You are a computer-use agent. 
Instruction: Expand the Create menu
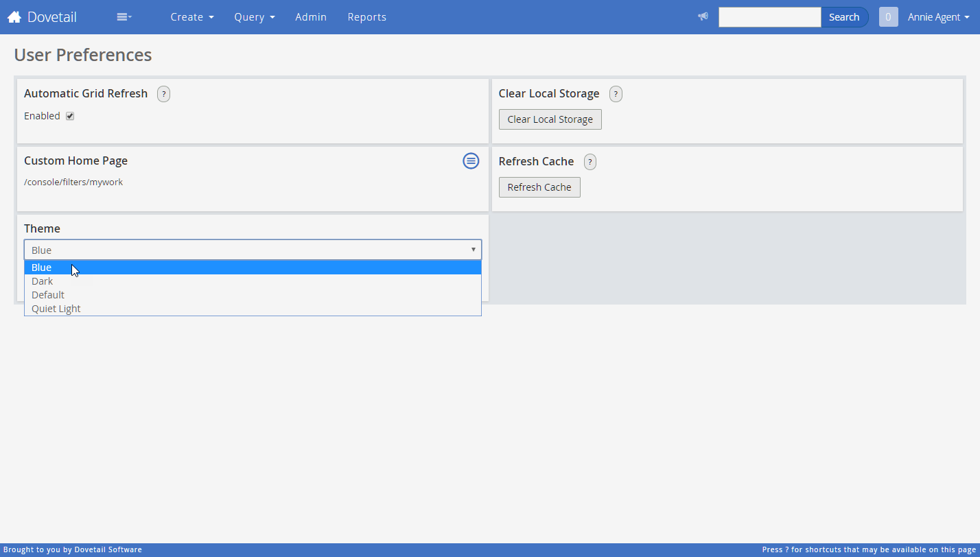tap(192, 17)
